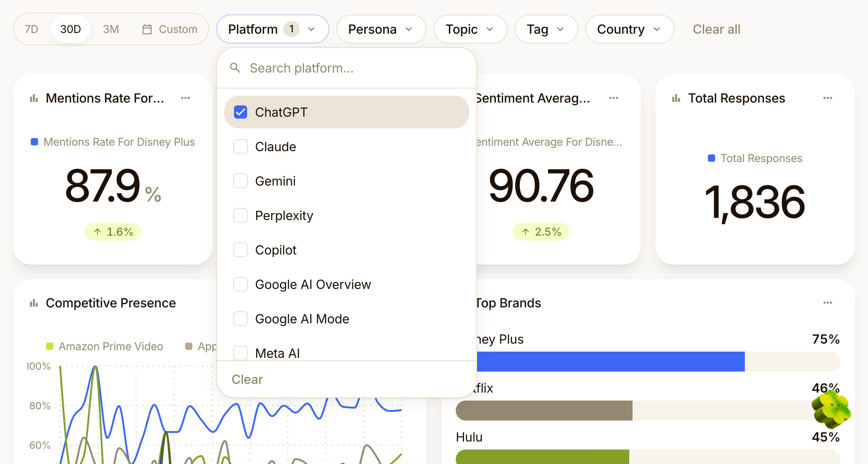Check the Copilot platform checkbox

coord(241,250)
